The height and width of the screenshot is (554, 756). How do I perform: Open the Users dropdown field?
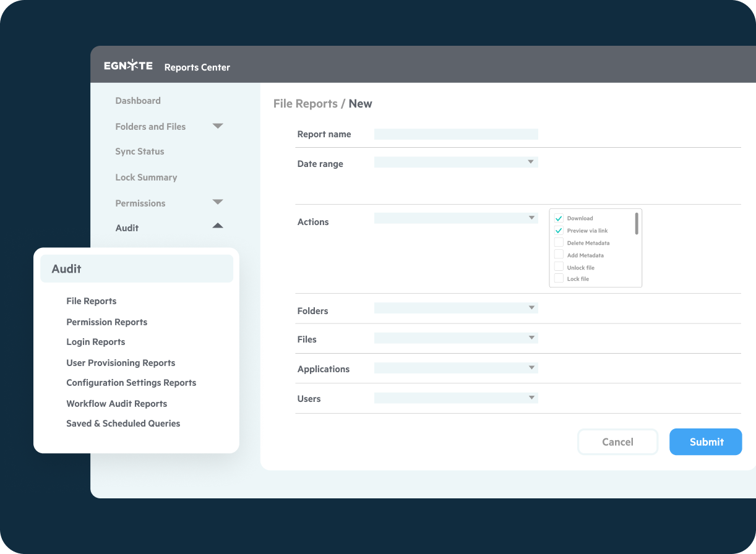456,398
